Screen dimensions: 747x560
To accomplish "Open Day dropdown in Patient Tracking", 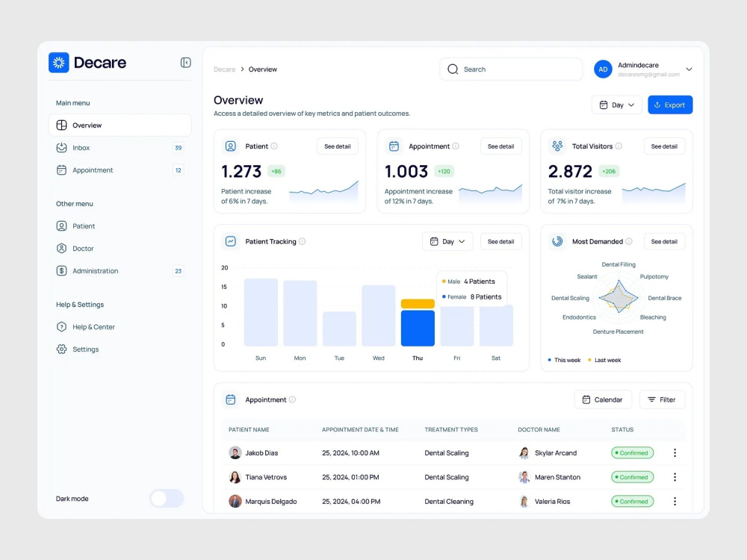I will coord(447,241).
